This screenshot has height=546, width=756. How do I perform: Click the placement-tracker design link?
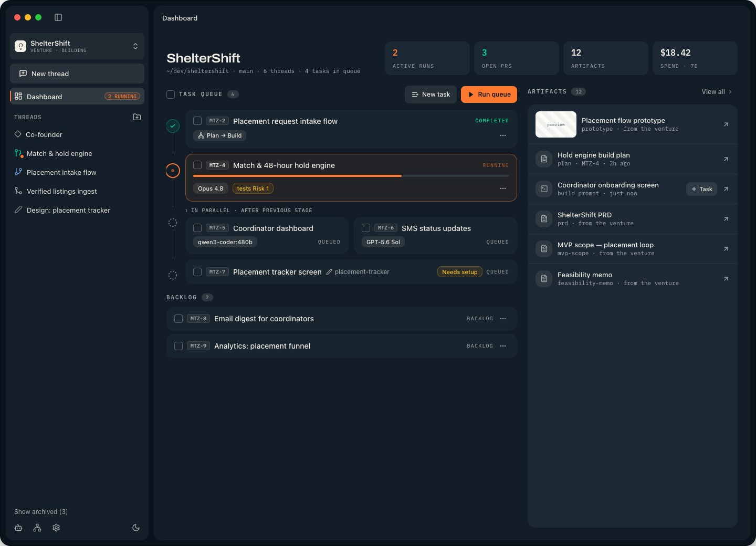[x=358, y=272]
